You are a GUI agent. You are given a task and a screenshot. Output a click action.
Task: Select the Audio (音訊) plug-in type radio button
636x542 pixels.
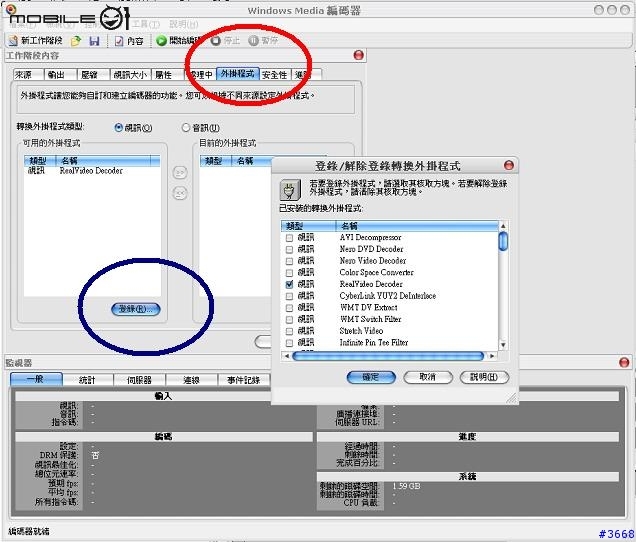[186, 128]
